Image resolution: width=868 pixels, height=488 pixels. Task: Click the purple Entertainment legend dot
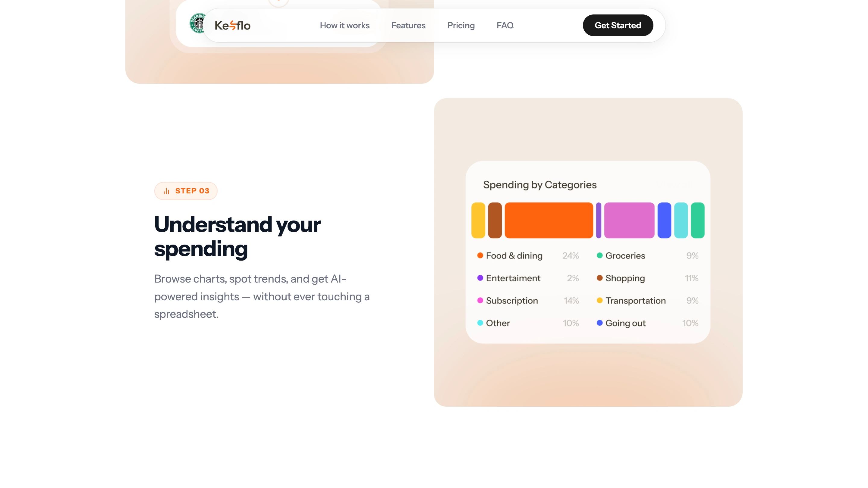click(480, 278)
